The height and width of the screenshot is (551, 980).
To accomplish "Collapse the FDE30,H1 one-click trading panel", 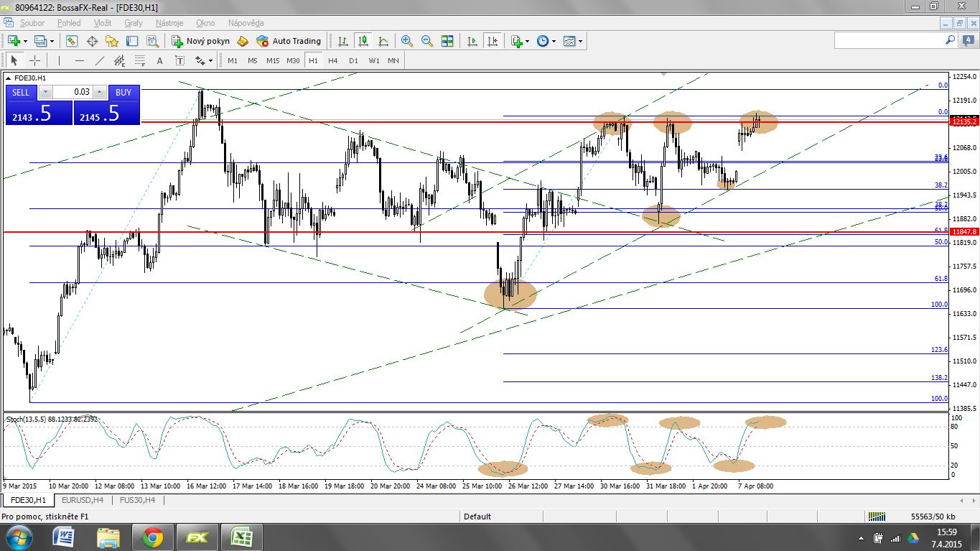I will point(9,78).
